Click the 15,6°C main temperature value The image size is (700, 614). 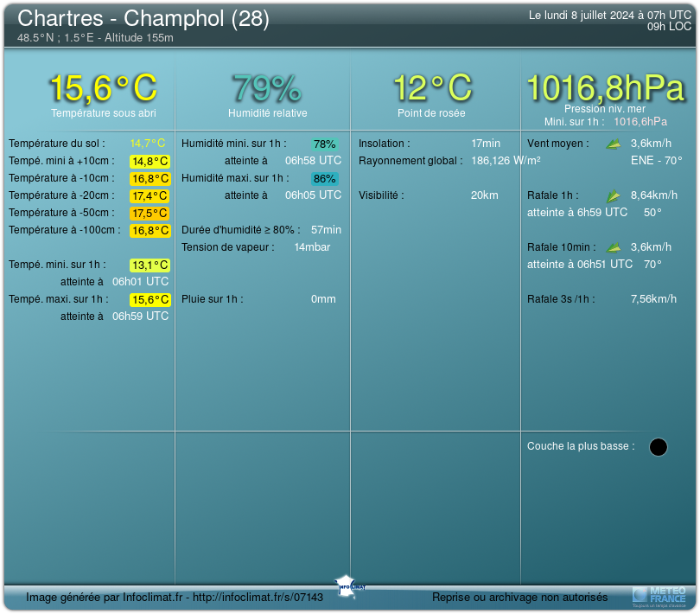[103, 87]
